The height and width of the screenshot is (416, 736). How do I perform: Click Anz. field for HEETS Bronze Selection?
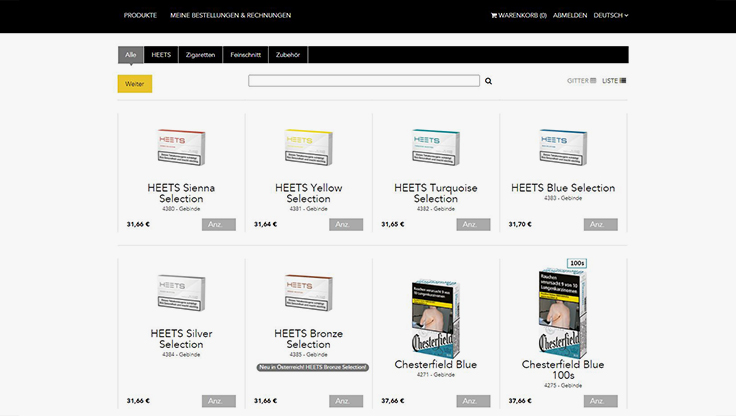[x=346, y=401]
